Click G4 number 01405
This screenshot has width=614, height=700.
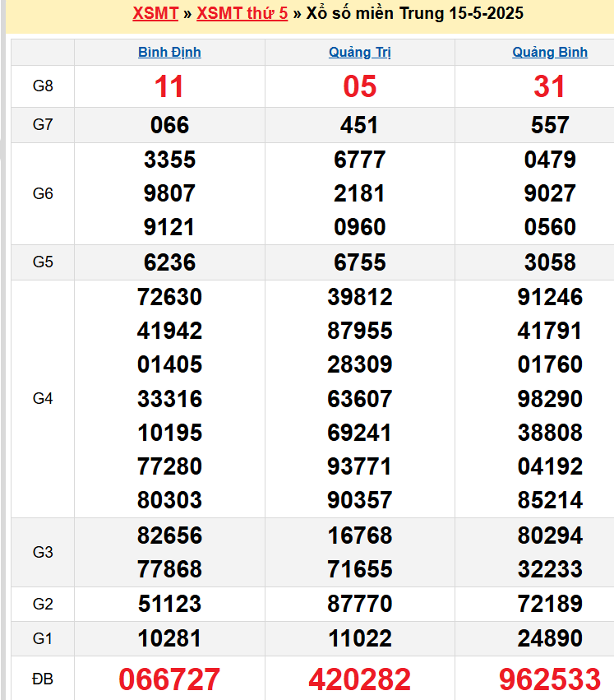coord(169,364)
